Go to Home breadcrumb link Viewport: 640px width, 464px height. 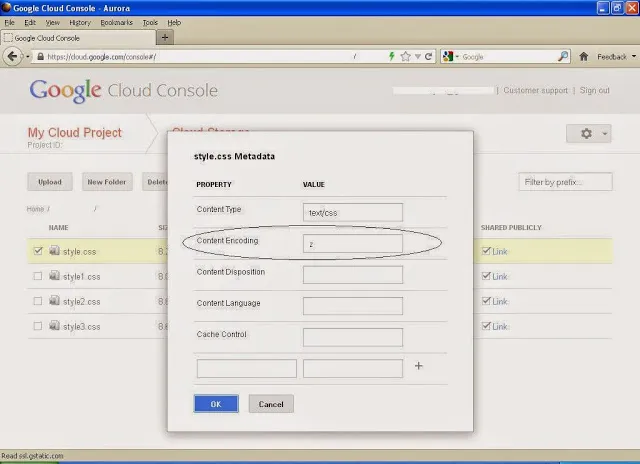(35, 209)
